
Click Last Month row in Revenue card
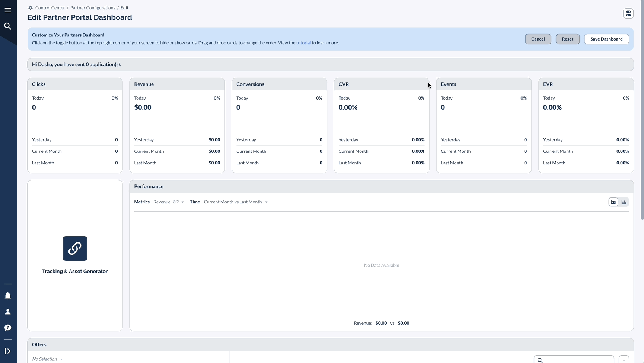pyautogui.click(x=177, y=163)
